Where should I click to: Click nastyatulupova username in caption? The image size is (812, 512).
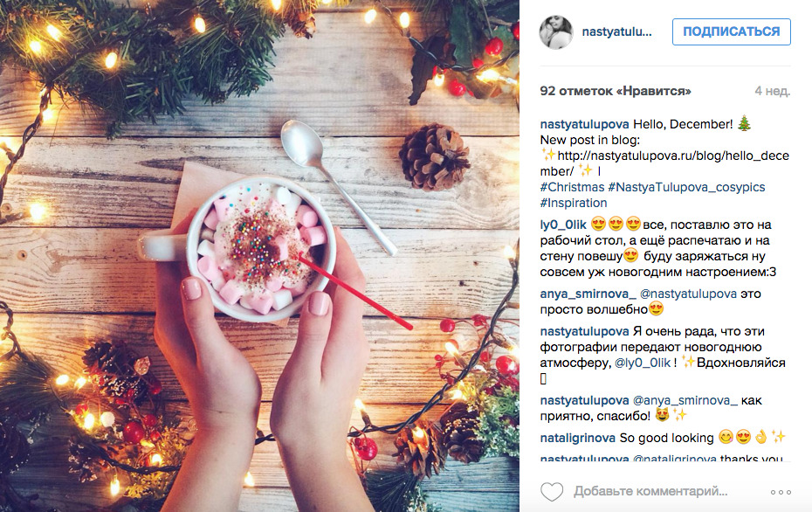click(x=584, y=124)
